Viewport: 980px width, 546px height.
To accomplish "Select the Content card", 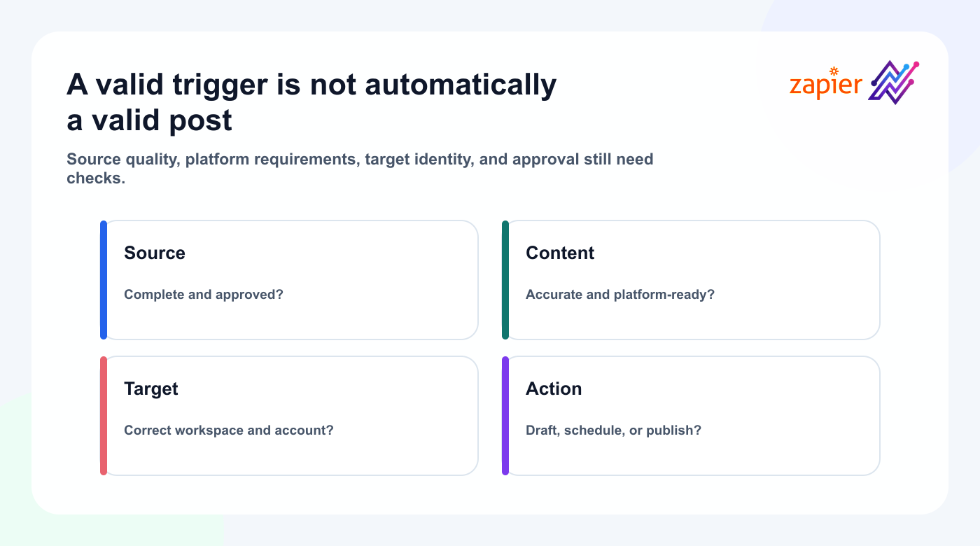I will pos(691,280).
